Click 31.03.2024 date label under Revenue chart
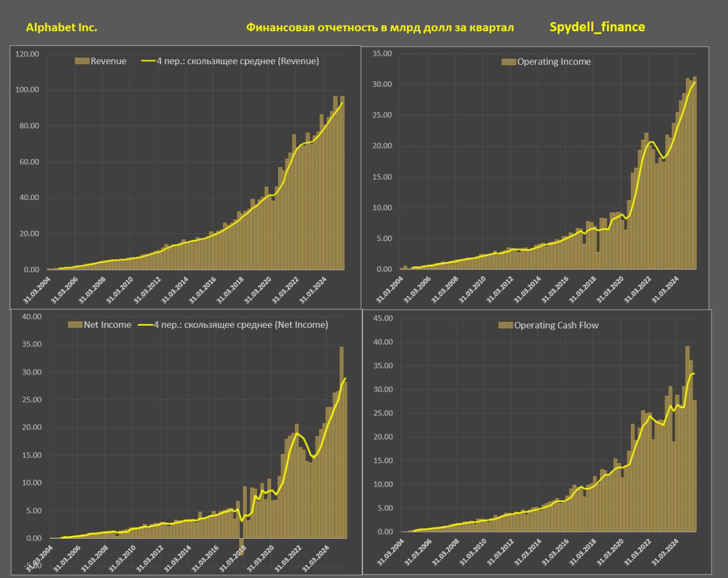The height and width of the screenshot is (578, 728). click(313, 289)
